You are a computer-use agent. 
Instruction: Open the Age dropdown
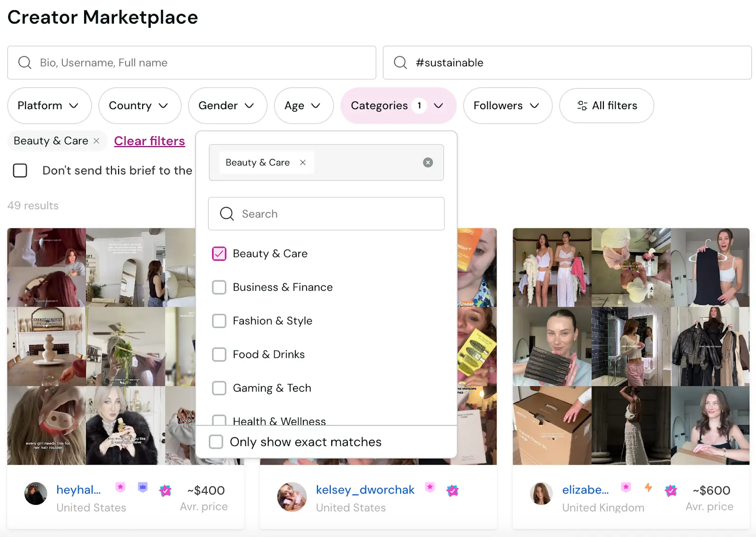click(303, 105)
